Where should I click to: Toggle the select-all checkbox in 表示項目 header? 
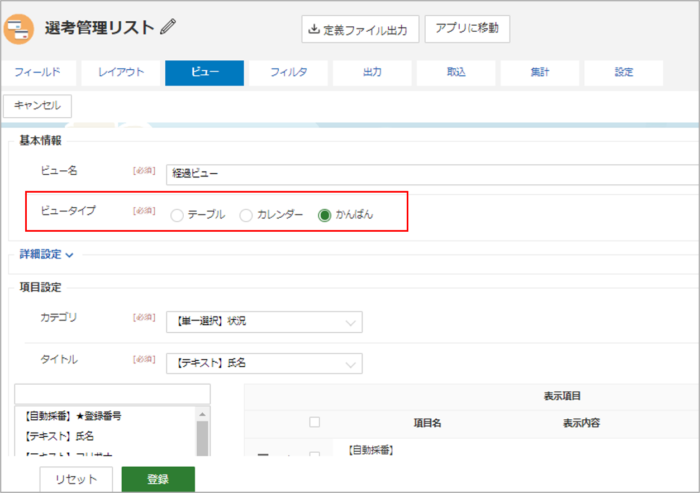coord(314,422)
